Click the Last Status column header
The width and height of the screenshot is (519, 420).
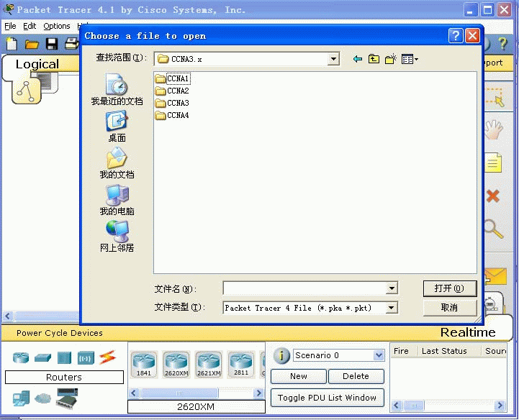444,351
